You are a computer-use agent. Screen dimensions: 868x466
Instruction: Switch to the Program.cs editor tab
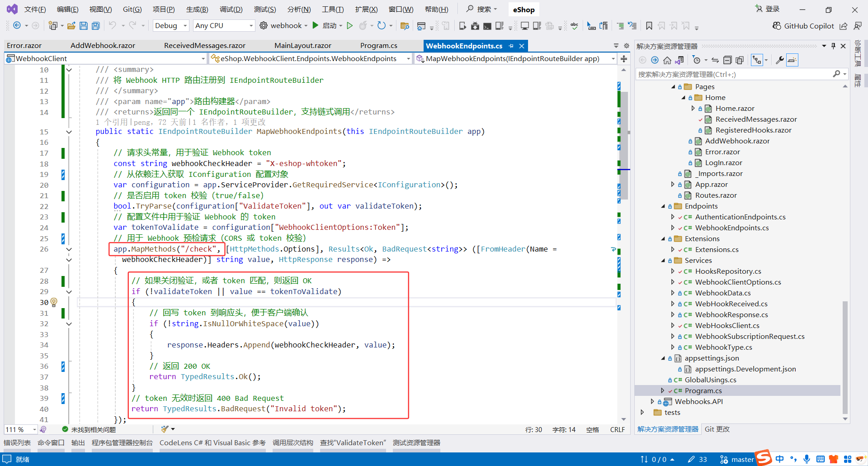click(378, 46)
